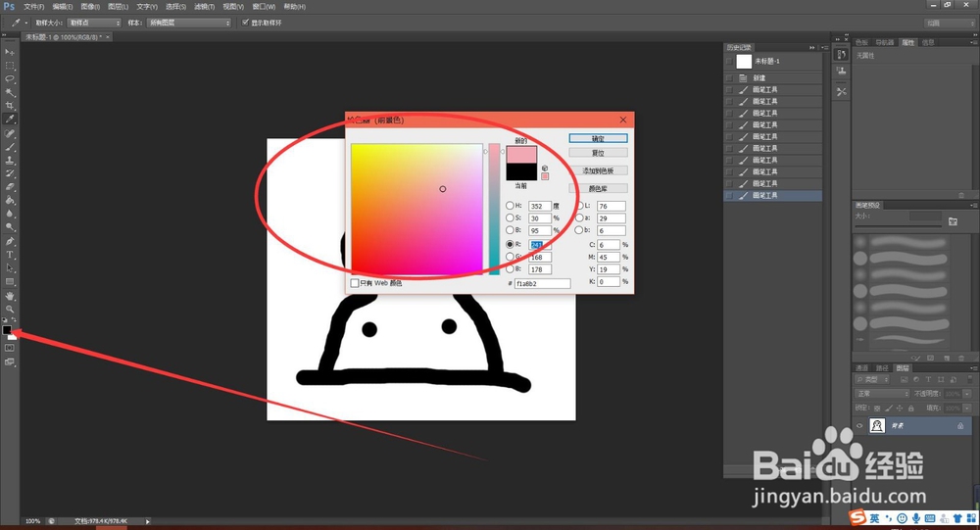Select the Brush tool
This screenshot has width=980, height=530.
click(x=10, y=148)
